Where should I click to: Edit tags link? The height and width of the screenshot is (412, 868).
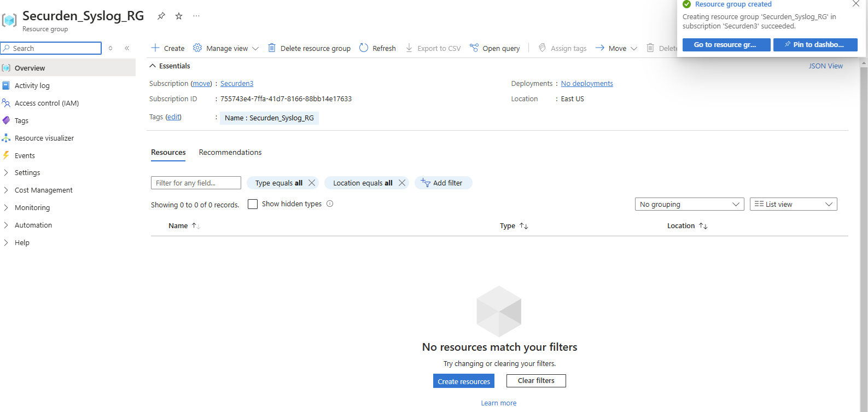pyautogui.click(x=173, y=117)
